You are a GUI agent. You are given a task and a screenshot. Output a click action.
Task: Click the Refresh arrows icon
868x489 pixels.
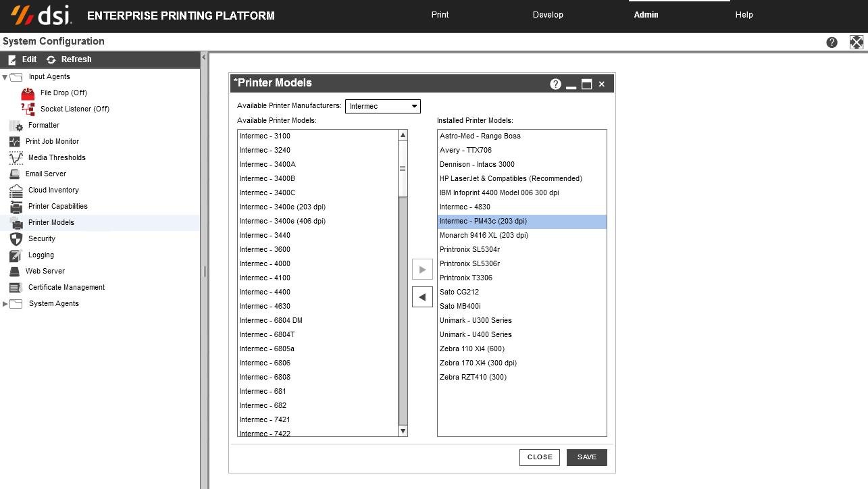coord(51,59)
